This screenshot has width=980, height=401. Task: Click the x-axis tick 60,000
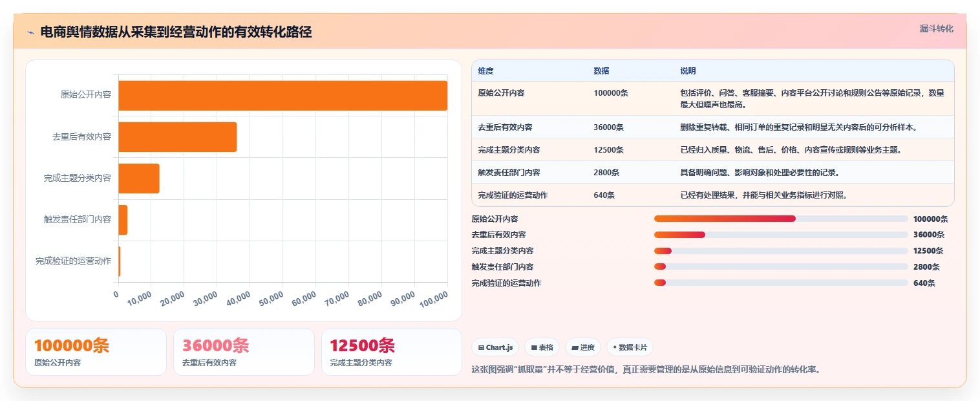pyautogui.click(x=304, y=298)
